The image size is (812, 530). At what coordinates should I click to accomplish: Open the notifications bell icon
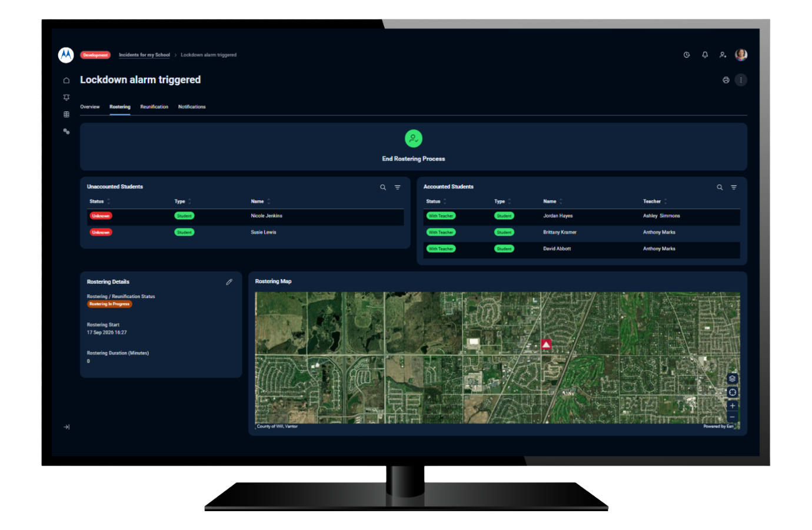705,55
